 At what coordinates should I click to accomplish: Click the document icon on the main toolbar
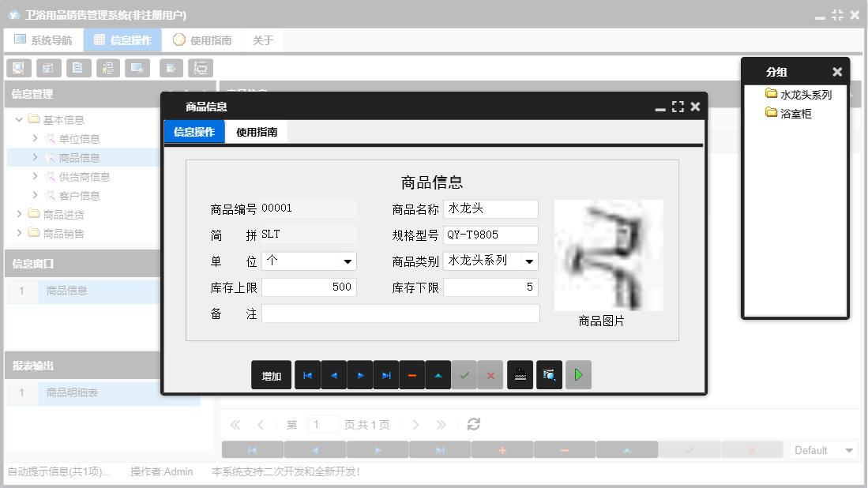pyautogui.click(x=78, y=68)
